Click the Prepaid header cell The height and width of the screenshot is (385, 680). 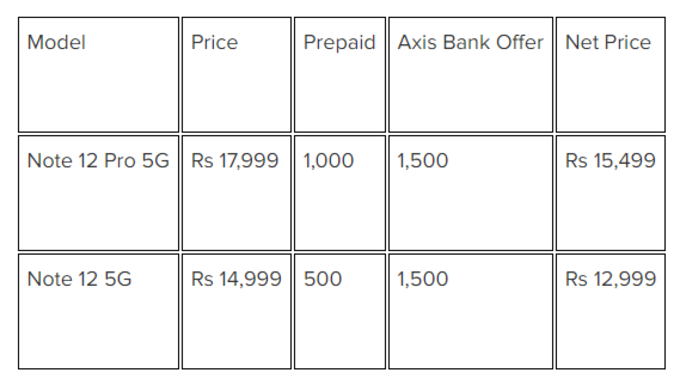pyautogui.click(x=340, y=75)
